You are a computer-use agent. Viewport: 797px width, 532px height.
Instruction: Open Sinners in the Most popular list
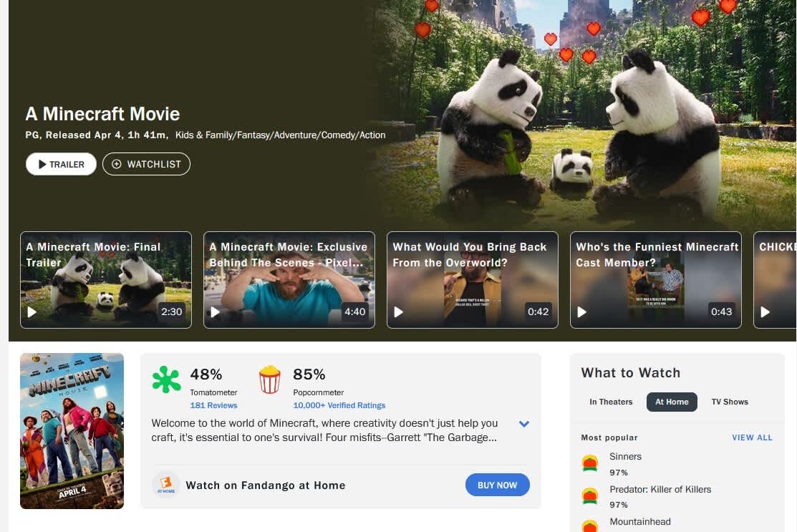click(x=625, y=457)
